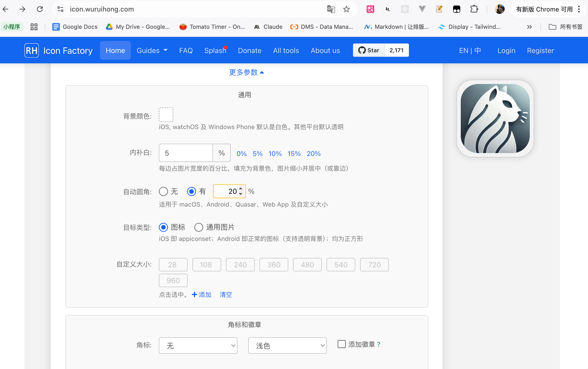The width and height of the screenshot is (588, 369).
Task: Set padding to 0% preset
Action: (242, 154)
